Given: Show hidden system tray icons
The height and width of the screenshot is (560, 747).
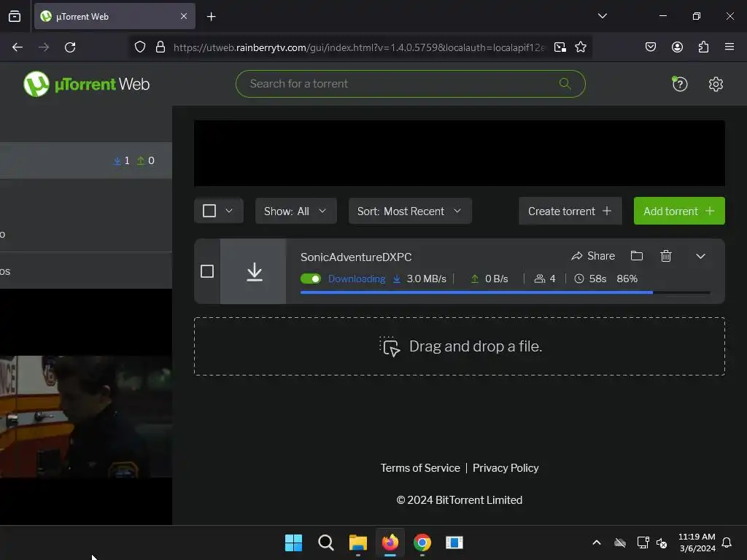Looking at the screenshot, I should [x=597, y=542].
